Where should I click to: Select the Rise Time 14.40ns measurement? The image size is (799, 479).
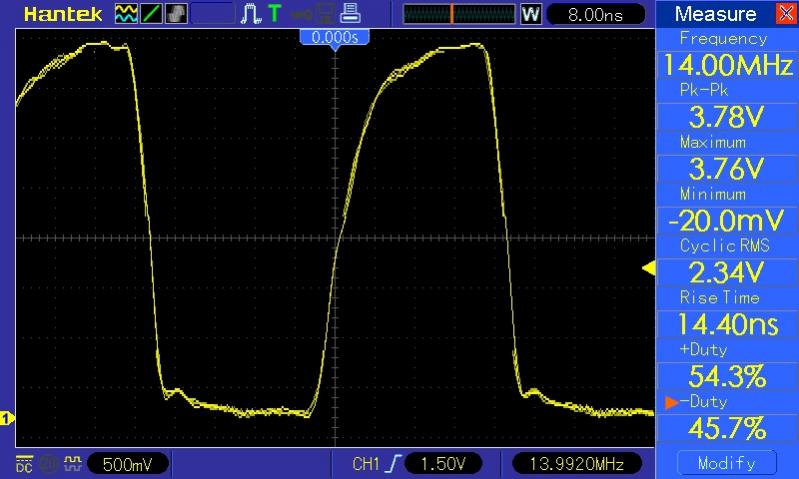coord(724,324)
